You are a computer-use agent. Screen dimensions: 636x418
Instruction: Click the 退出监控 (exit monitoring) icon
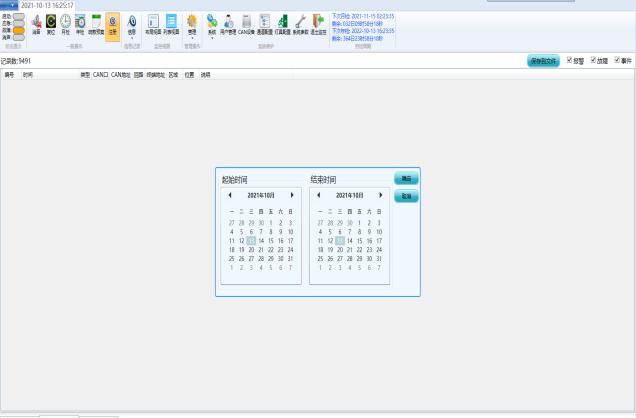point(318,22)
